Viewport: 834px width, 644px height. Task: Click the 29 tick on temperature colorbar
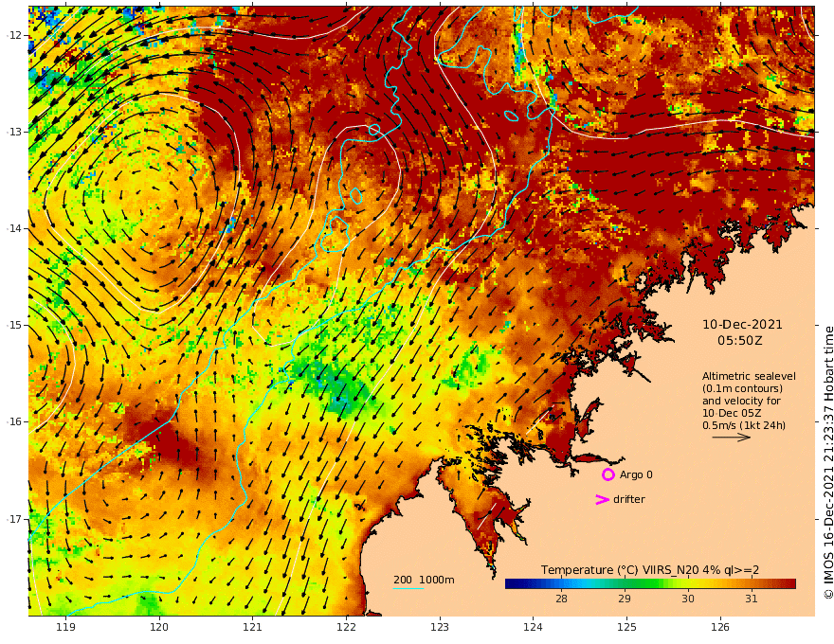625,599
